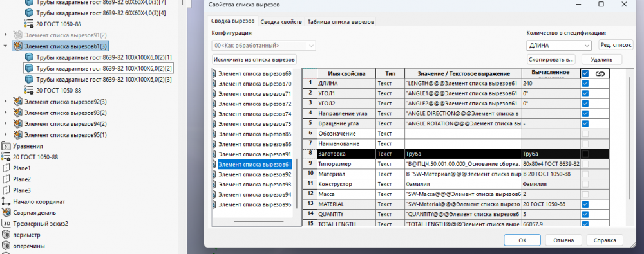The width and height of the screenshot is (644, 254).
Task: Click the Удалить button
Action: pos(601,60)
